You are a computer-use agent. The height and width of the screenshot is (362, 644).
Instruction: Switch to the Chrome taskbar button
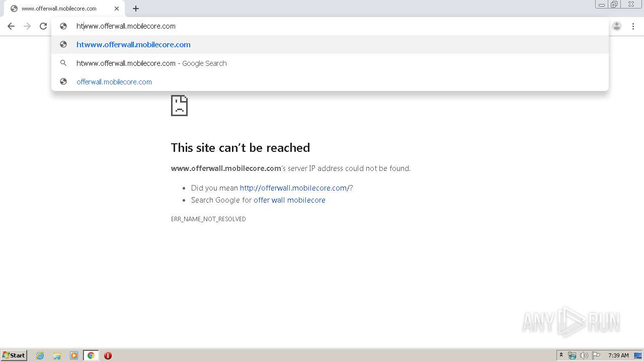[x=91, y=355]
